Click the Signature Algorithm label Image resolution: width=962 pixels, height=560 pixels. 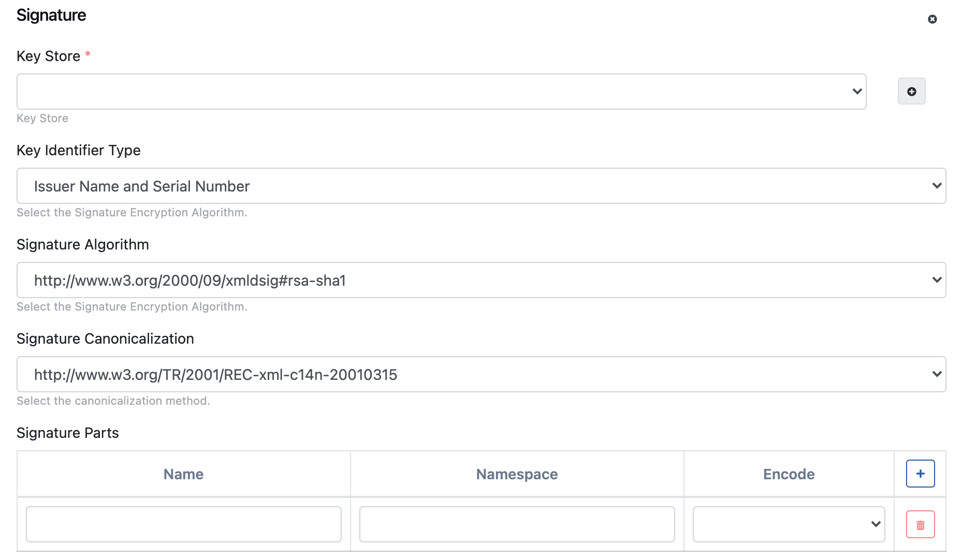tap(83, 244)
